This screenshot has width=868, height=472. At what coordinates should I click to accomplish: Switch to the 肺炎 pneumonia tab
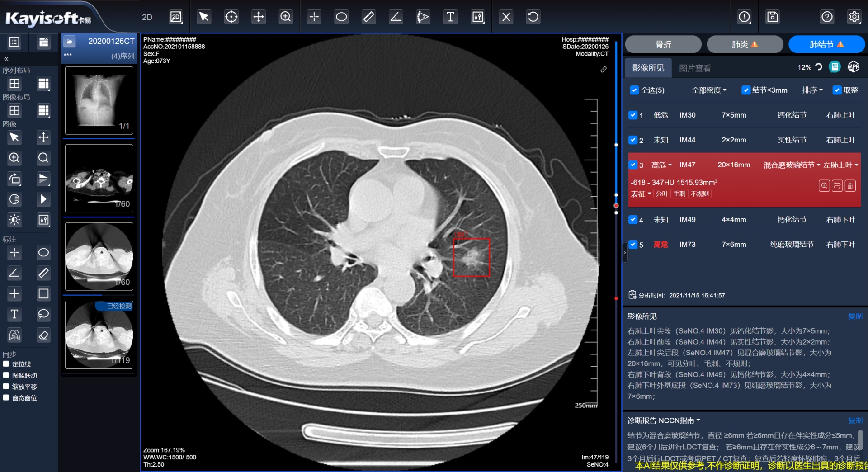click(x=744, y=44)
